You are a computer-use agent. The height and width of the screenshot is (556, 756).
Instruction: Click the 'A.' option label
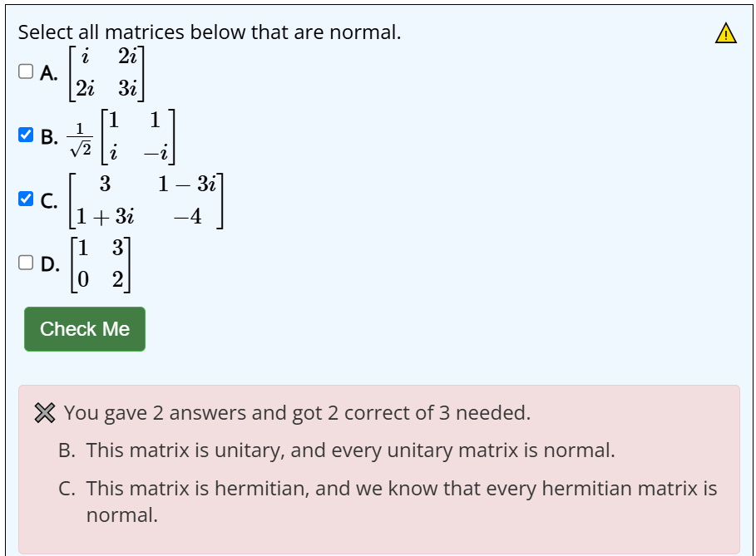tap(49, 73)
